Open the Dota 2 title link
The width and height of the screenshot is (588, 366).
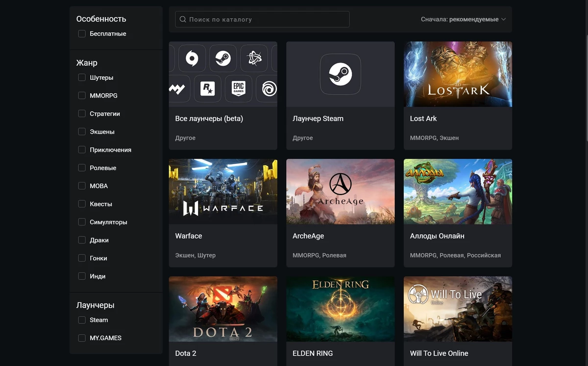[186, 353]
